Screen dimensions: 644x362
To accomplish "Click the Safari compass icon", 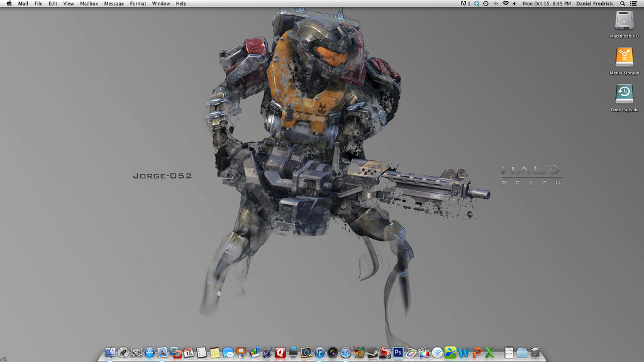I will (345, 353).
